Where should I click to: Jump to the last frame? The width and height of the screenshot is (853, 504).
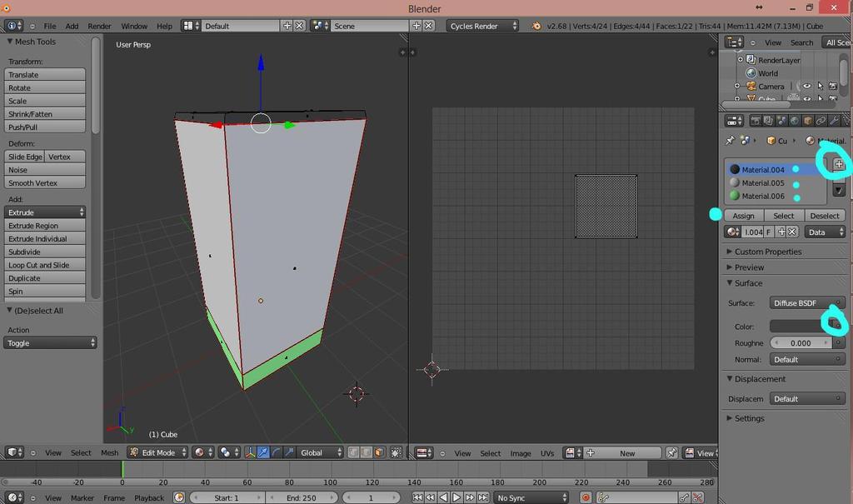click(482, 497)
